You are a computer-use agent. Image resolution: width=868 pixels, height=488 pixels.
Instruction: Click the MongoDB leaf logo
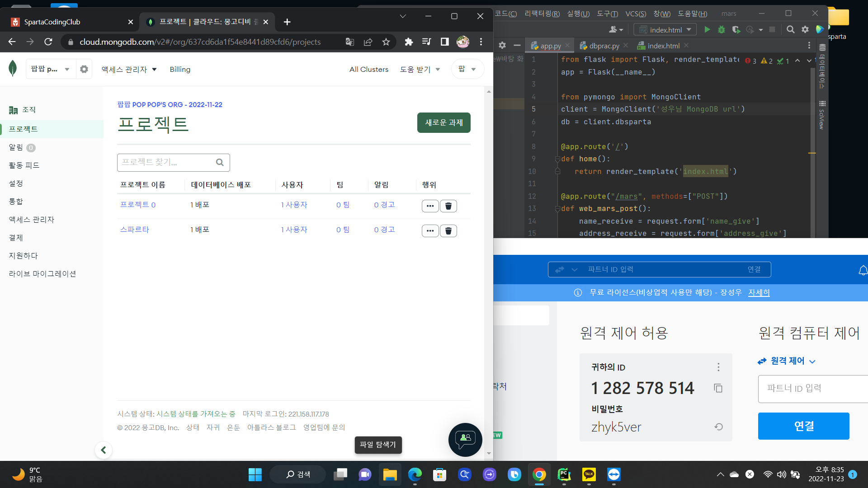pos(13,69)
